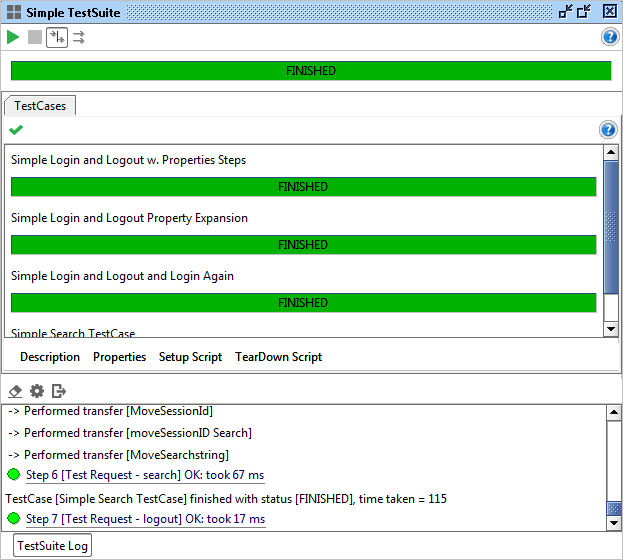Click TestCases list scroll down arrow
This screenshot has height=560, width=623.
(611, 329)
